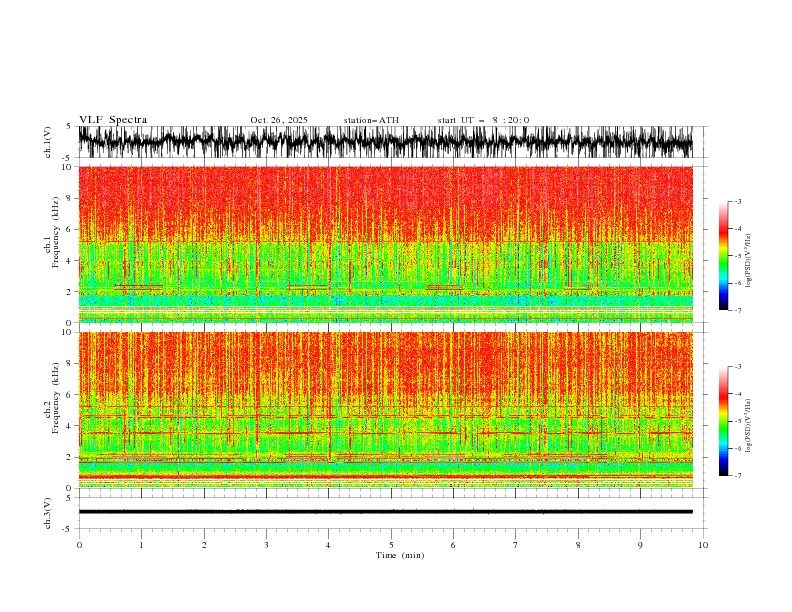Click the ch.1 spectrogram "6" kHz tick label
792x612 pixels.
click(x=70, y=229)
